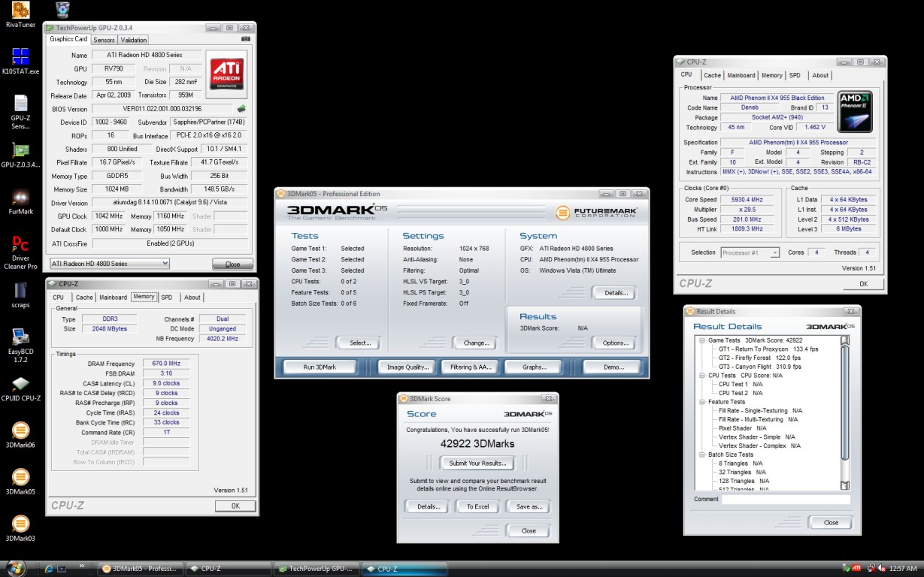The image size is (924, 577).
Task: Open the Recycle Bin desktop icon
Action: click(64, 10)
